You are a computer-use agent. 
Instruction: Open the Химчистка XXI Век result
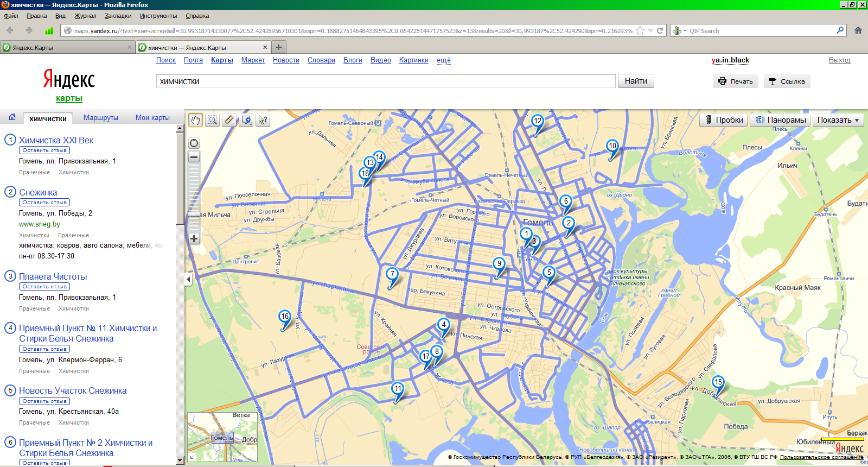pos(56,140)
